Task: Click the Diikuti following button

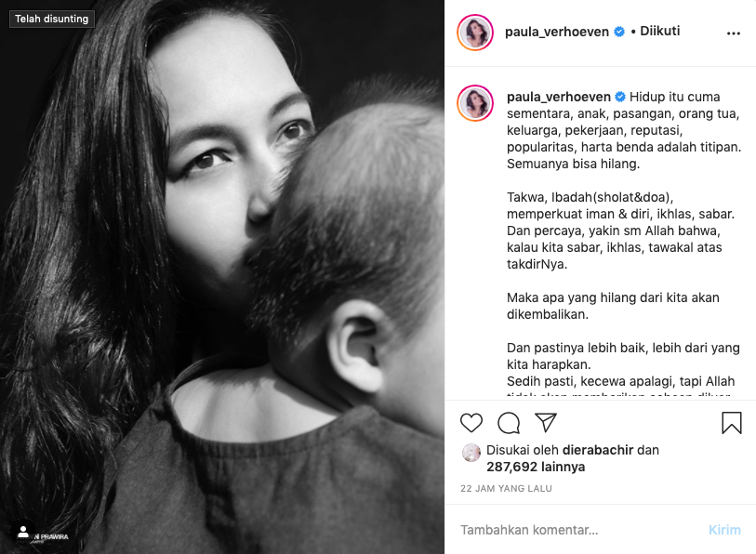Action: pyautogui.click(x=659, y=32)
